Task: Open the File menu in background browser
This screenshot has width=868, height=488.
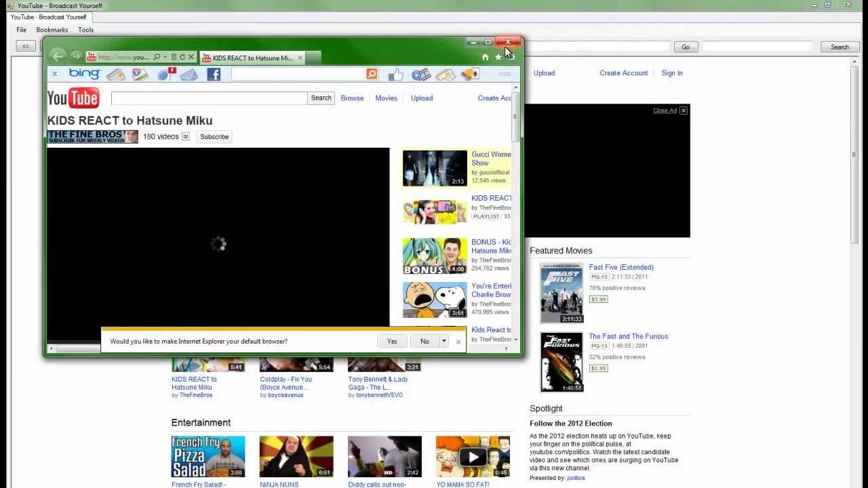Action: (x=21, y=30)
